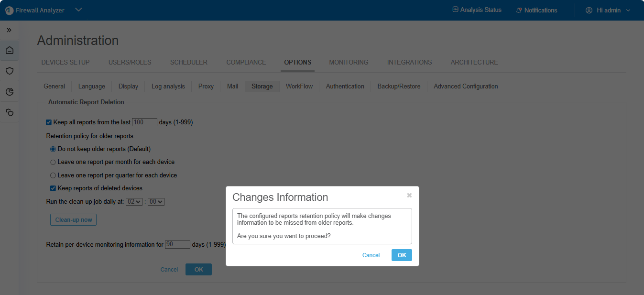Screen dimensions: 644x295
Task: Open the clean-up minutes dropdown
Action: [156, 202]
